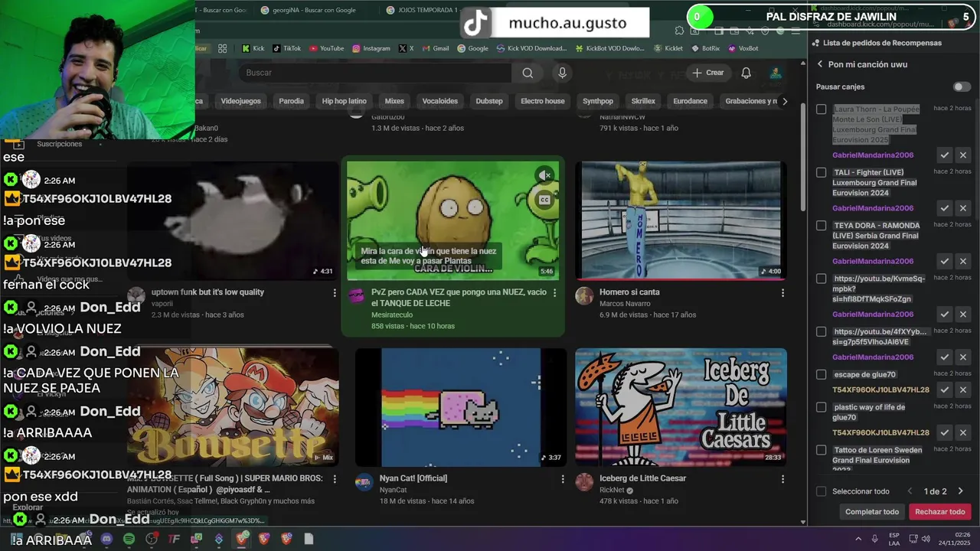Check the Laura Thorn request checkbox
The image size is (980, 551).
click(x=821, y=109)
